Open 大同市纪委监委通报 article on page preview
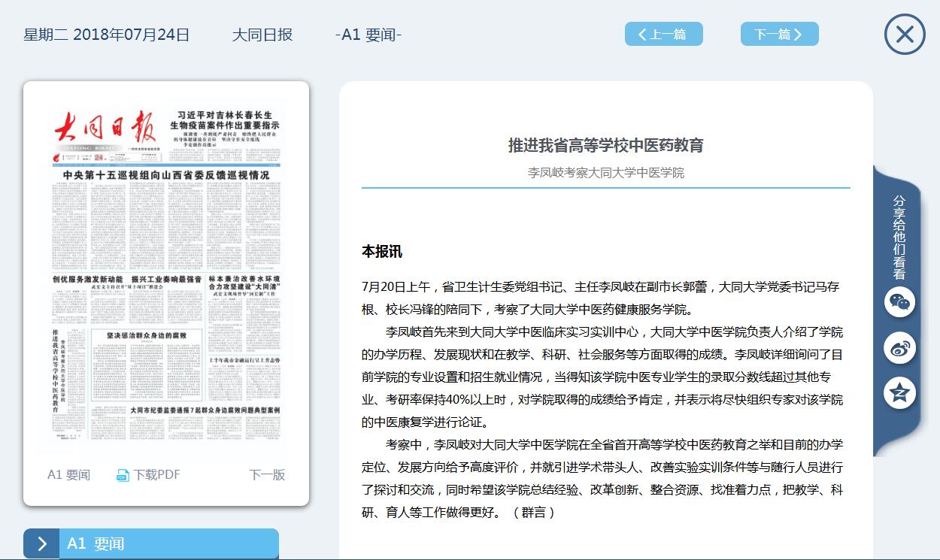 pos(205,410)
